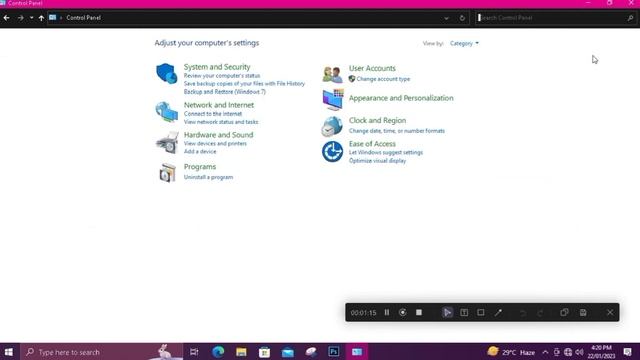The image size is (640, 360).
Task: Click the search magnifier icon in Control Panel
Action: click(630, 18)
